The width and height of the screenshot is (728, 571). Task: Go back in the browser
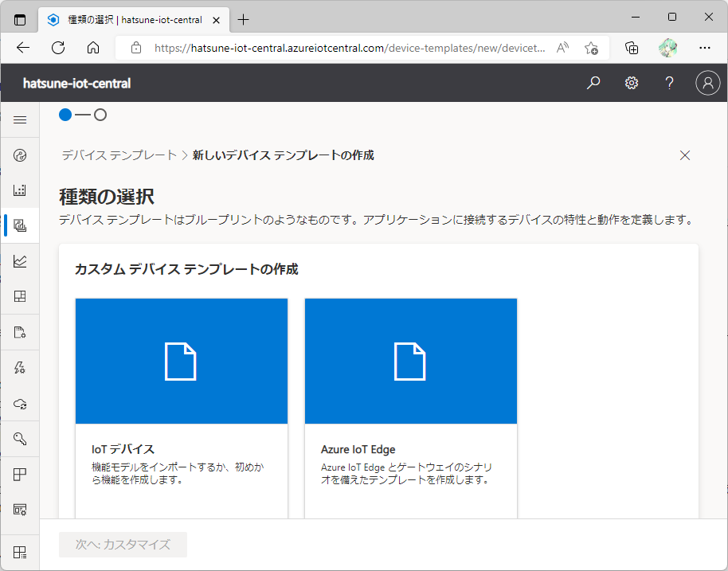23,48
